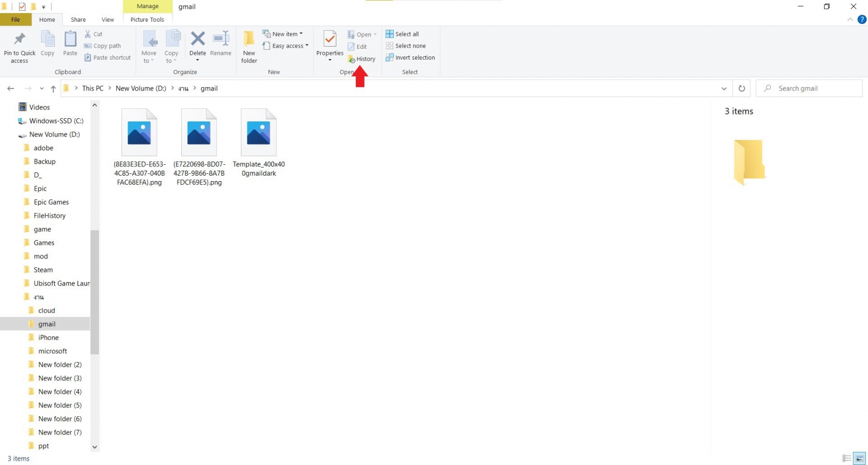Image resolution: width=868 pixels, height=465 pixels.
Task: Navigate to This PC in address bar
Action: pyautogui.click(x=93, y=88)
